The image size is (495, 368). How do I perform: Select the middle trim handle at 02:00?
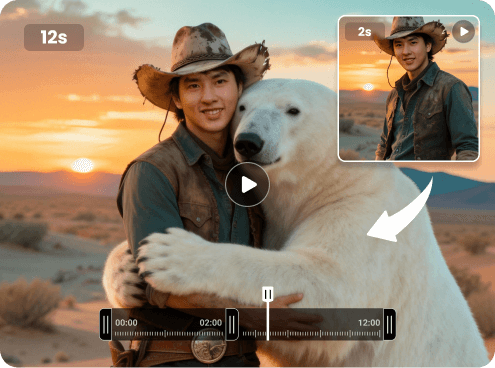232,325
